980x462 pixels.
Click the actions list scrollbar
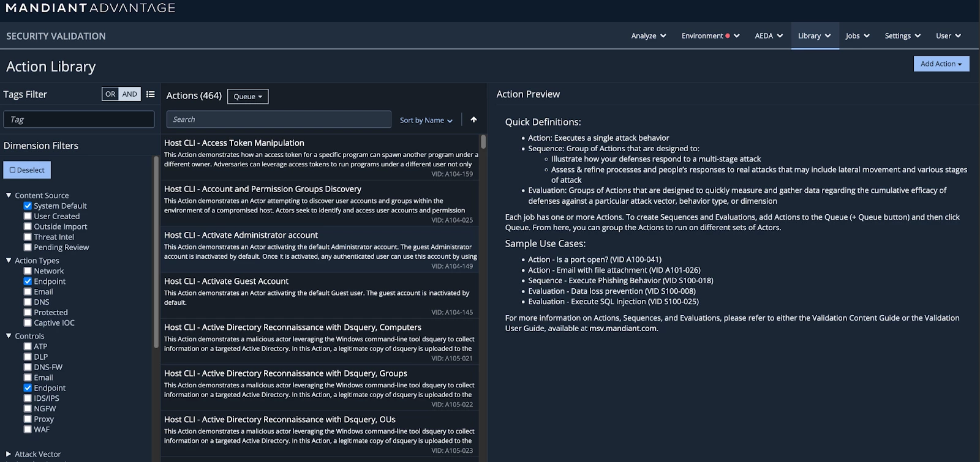[483, 142]
